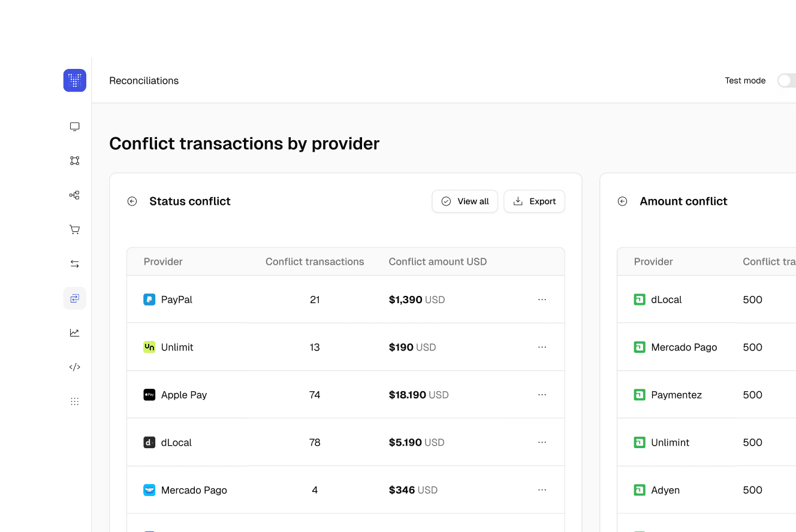Open the code brackets developer icon

[x=75, y=367]
